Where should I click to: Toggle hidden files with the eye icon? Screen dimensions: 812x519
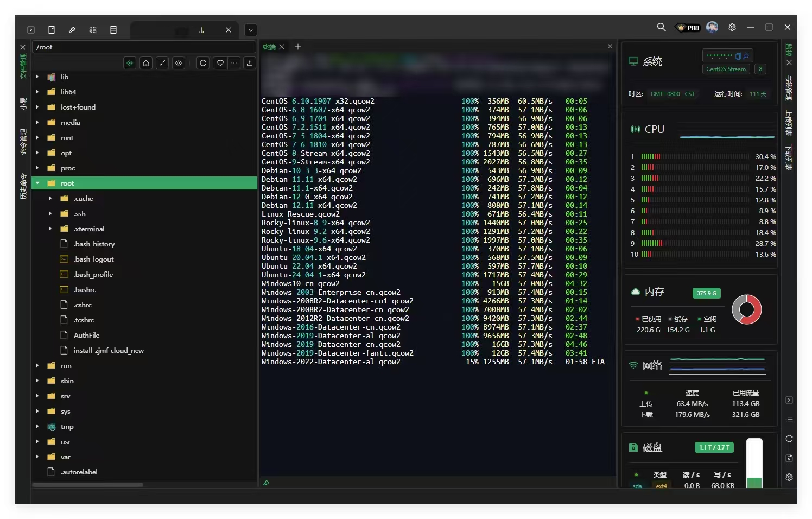click(179, 63)
